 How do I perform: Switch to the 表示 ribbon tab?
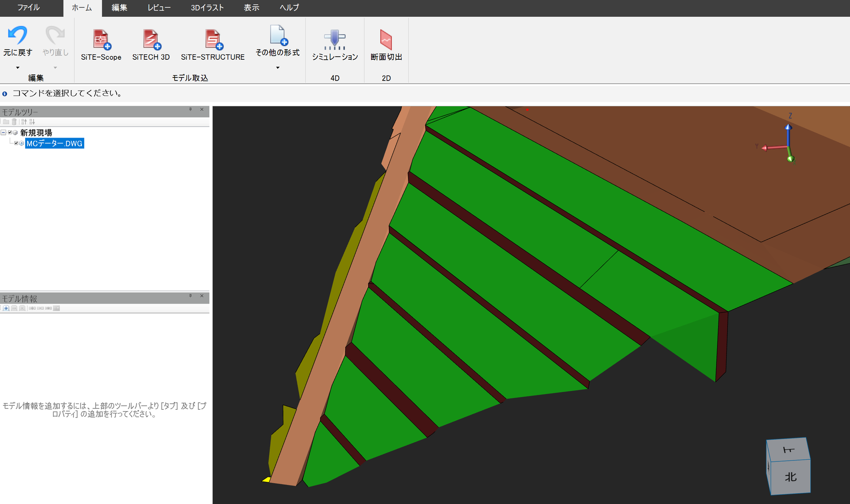[x=251, y=8]
